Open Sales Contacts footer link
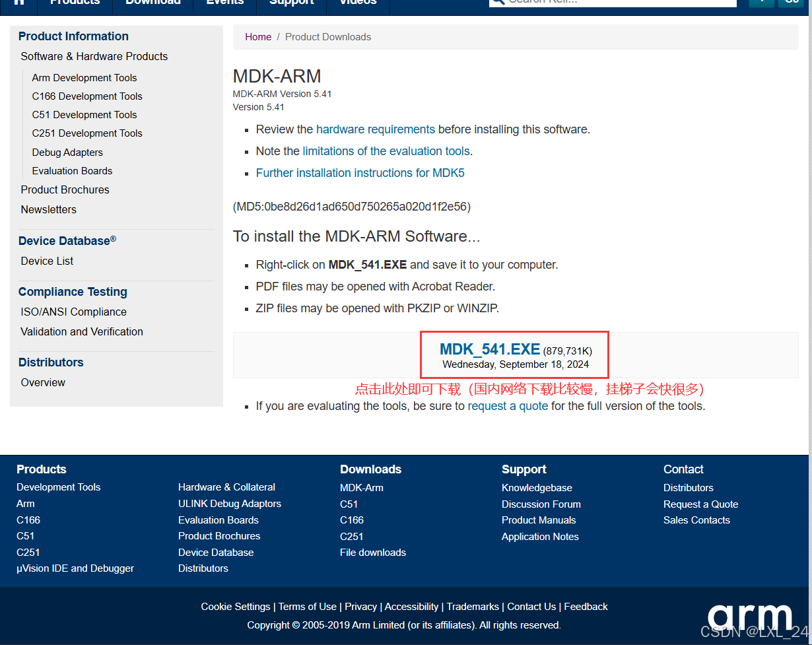812x645 pixels. click(696, 520)
